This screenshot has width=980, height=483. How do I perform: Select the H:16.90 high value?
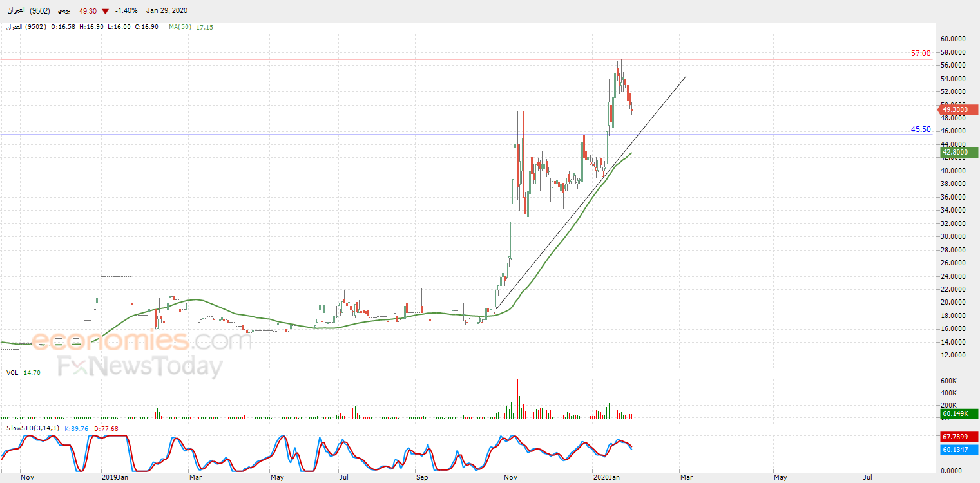(x=91, y=27)
